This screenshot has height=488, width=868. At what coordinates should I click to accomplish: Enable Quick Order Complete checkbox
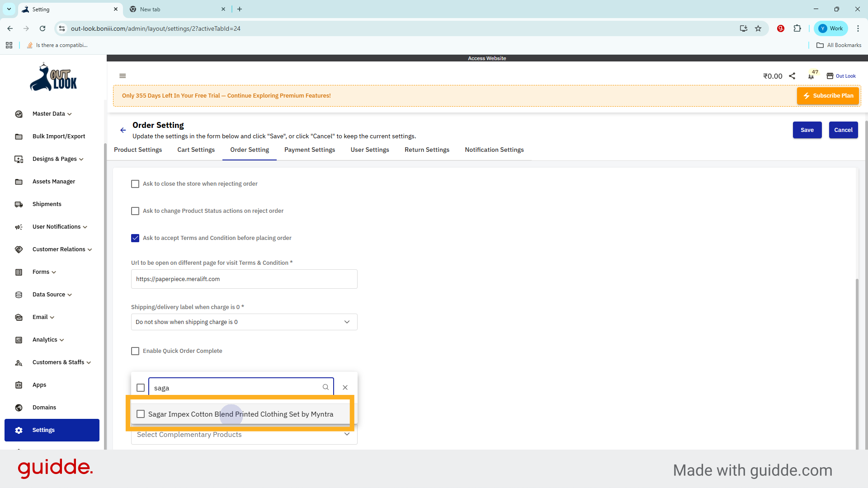coord(135,351)
